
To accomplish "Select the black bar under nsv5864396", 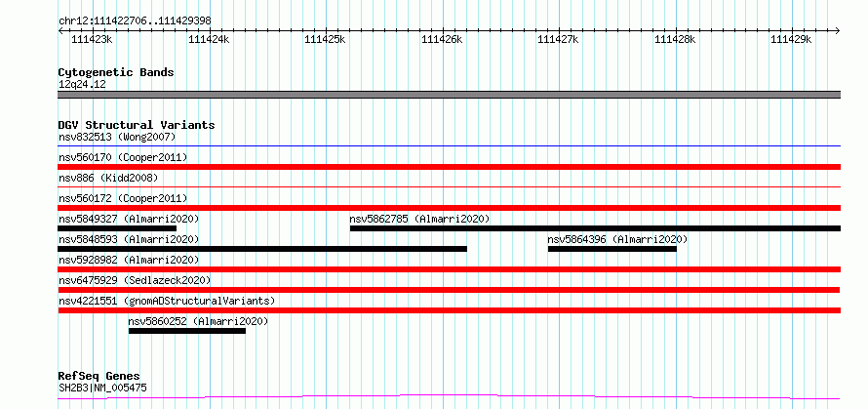I will coord(612,249).
